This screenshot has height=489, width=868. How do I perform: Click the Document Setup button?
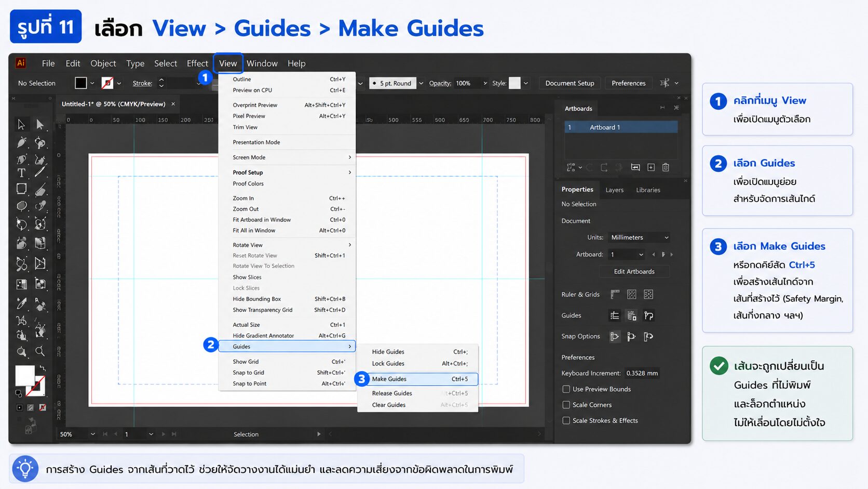click(569, 83)
